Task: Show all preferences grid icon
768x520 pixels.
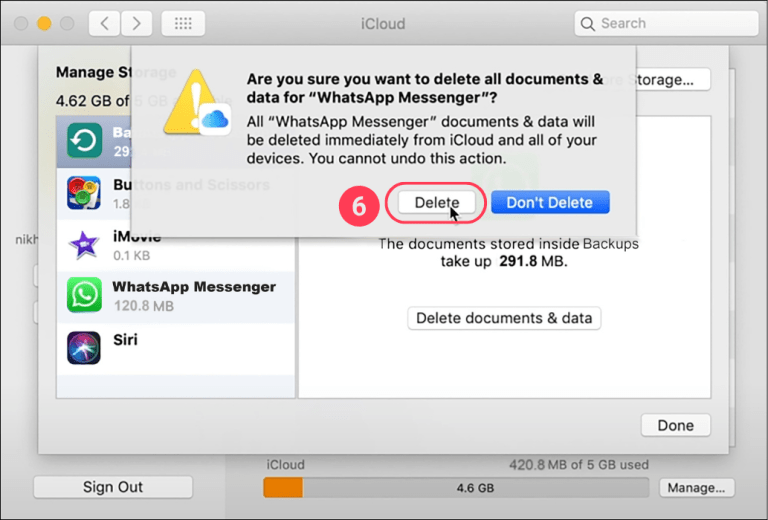Action: coord(183,24)
